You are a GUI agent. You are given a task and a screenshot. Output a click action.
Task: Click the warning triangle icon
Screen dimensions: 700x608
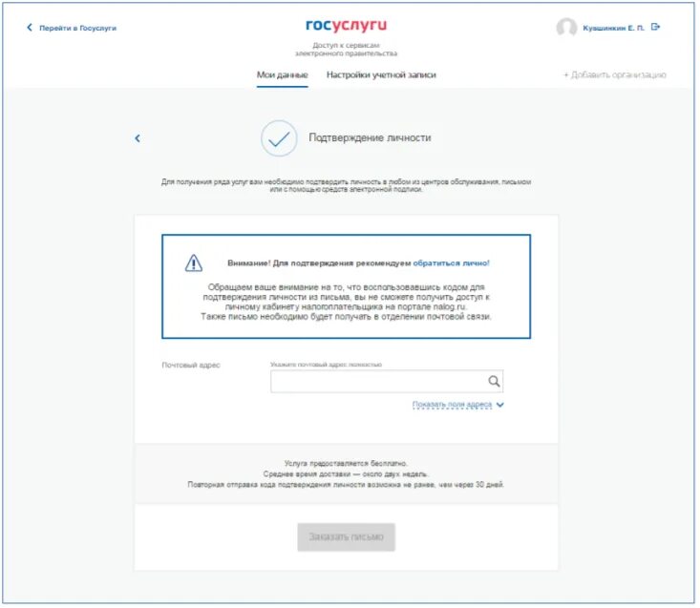(193, 262)
